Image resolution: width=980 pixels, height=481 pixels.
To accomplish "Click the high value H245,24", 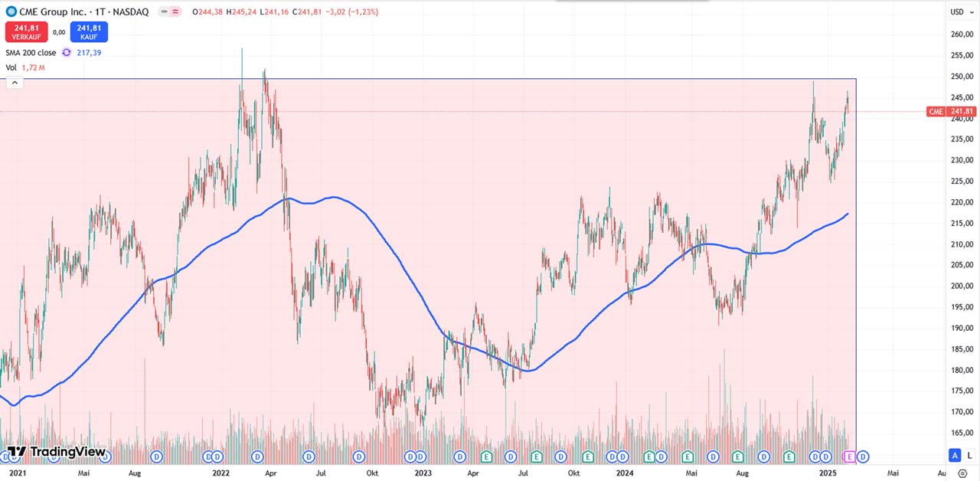I will pos(242,12).
